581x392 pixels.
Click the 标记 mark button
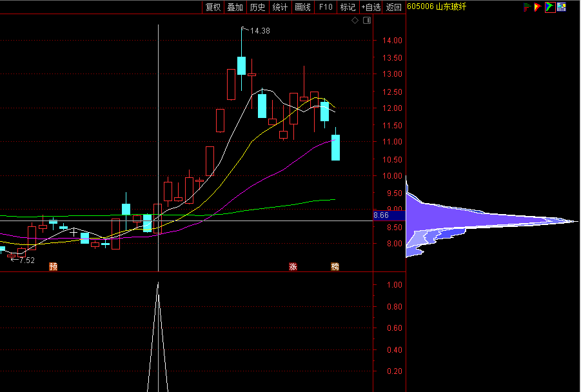(x=348, y=7)
